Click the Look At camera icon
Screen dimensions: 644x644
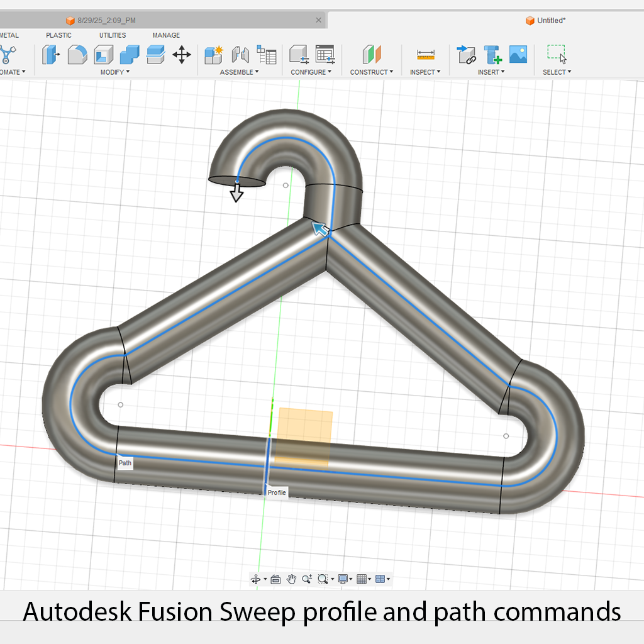pos(275,579)
